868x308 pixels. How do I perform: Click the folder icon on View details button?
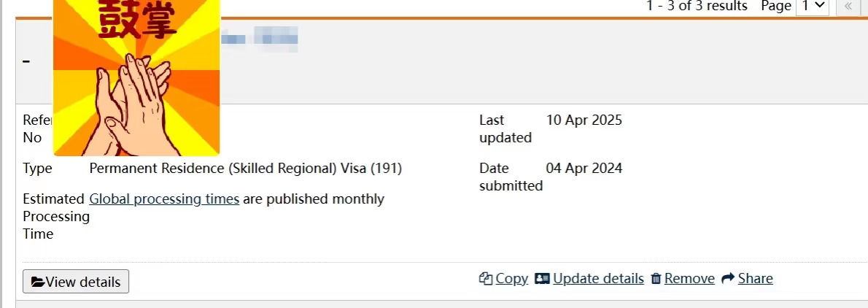coord(38,282)
